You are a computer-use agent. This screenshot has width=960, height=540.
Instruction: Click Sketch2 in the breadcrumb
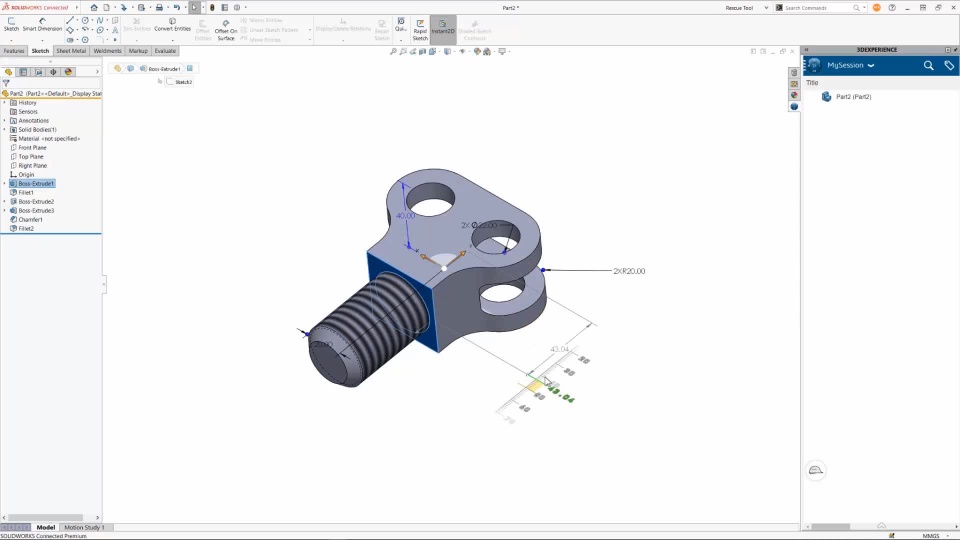(179, 82)
